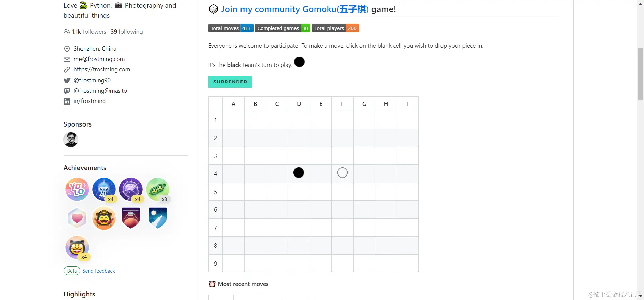Screen dimensions: 644x300
Task: Click the heart Public Sponsor badge
Action: [77, 218]
